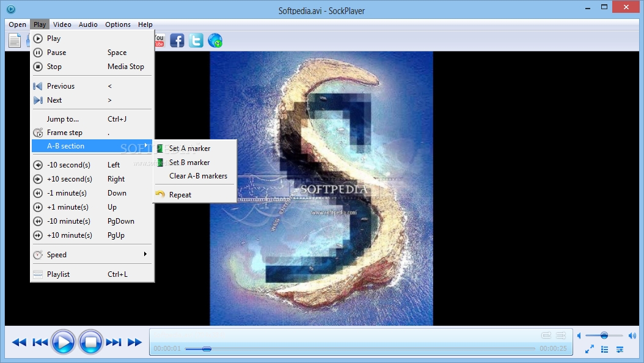Expand the A-B section submenu

pyautogui.click(x=92, y=146)
